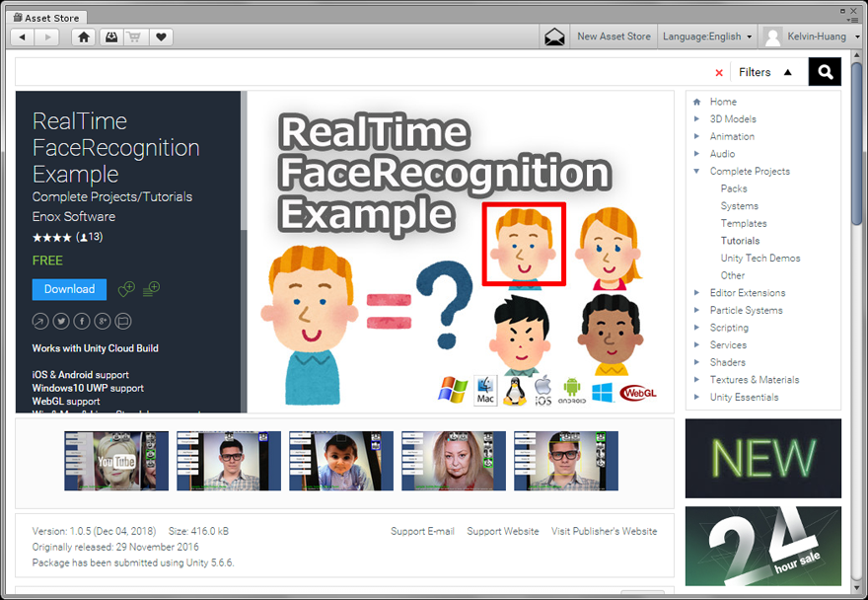The width and height of the screenshot is (868, 600).
Task: Open the envelope inbox icon
Action: pos(554,37)
